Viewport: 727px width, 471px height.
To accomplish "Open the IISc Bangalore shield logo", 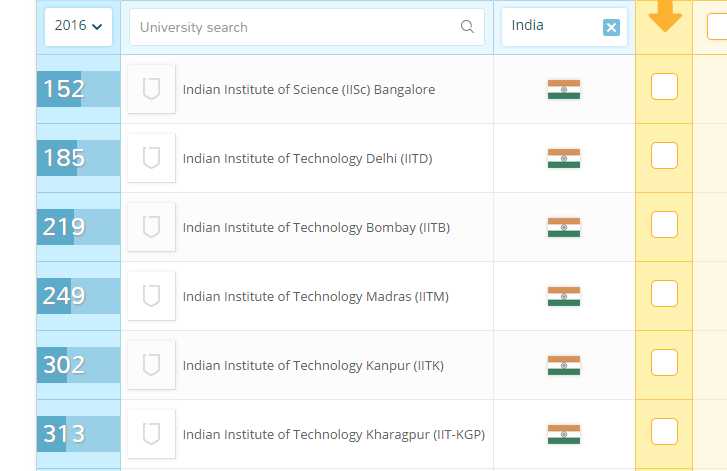I will [x=152, y=89].
